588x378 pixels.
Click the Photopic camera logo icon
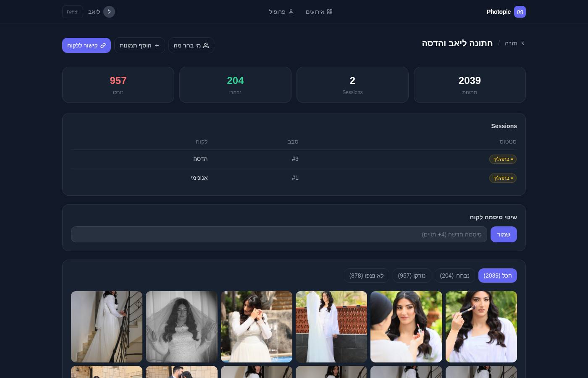pos(520,12)
